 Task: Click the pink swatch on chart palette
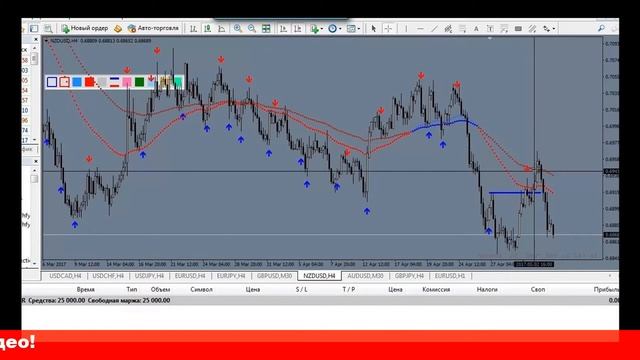[x=127, y=82]
